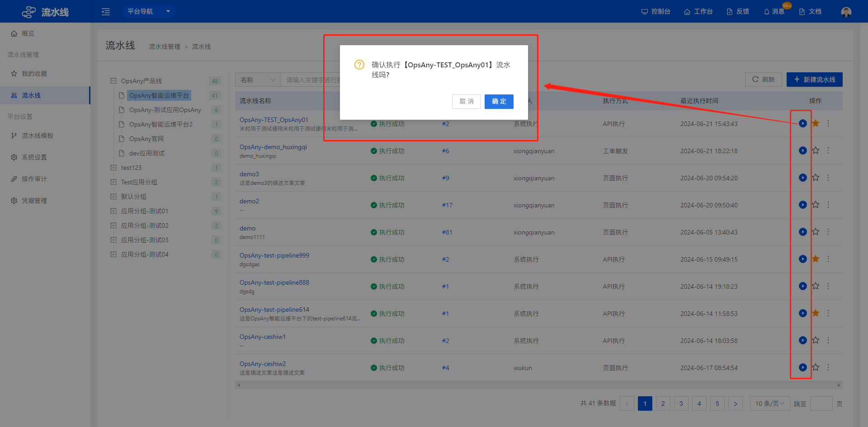The width and height of the screenshot is (868, 427).
Task: Click the 跳至 page number input
Action: (x=821, y=404)
